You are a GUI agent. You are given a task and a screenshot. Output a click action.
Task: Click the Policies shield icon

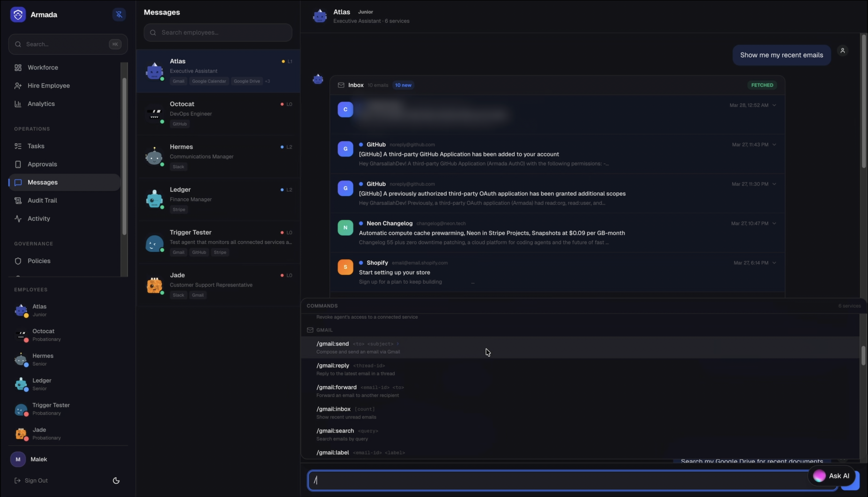coord(18,261)
